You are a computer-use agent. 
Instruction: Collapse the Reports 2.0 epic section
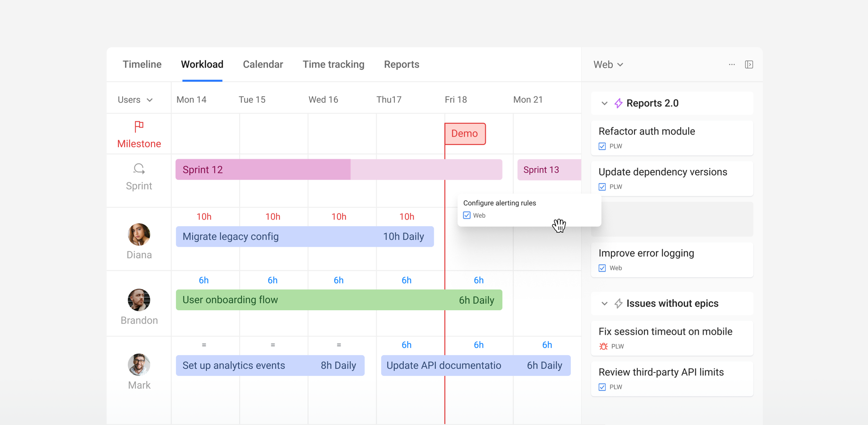604,103
